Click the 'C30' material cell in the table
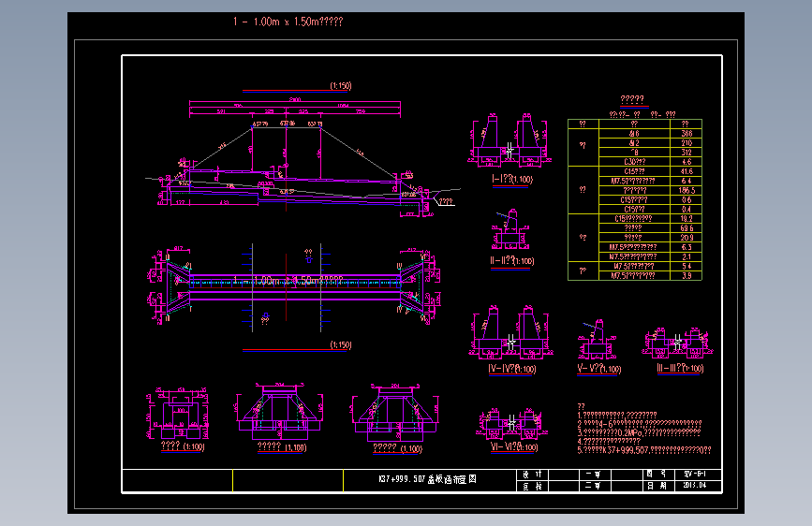The width and height of the screenshot is (812, 526). [x=634, y=162]
